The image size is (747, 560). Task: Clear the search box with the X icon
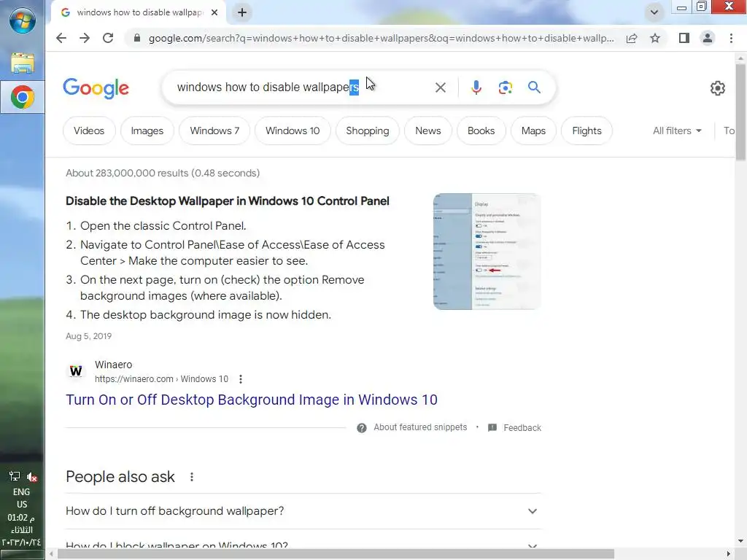tap(441, 87)
